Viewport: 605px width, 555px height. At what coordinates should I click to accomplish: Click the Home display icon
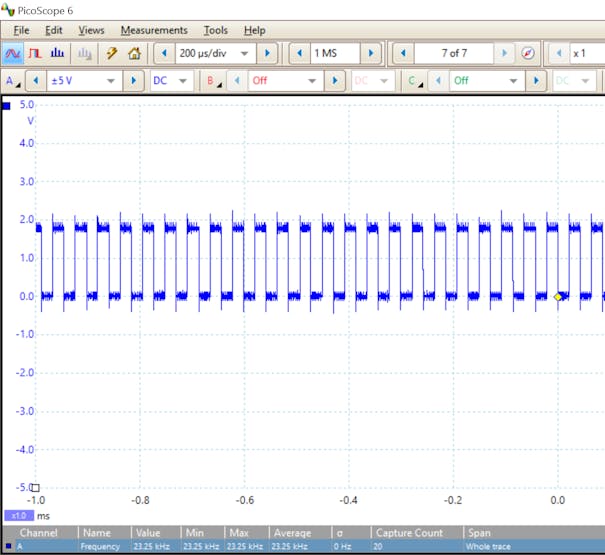click(134, 53)
